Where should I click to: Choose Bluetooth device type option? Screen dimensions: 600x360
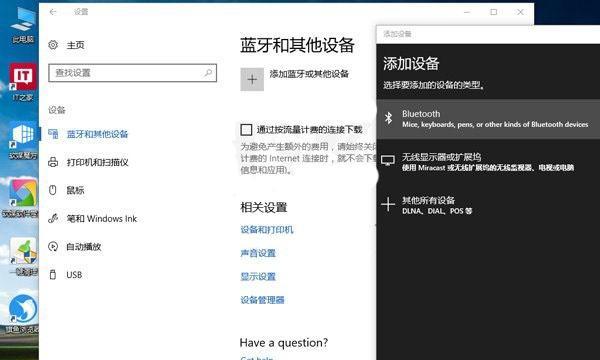tap(488, 119)
